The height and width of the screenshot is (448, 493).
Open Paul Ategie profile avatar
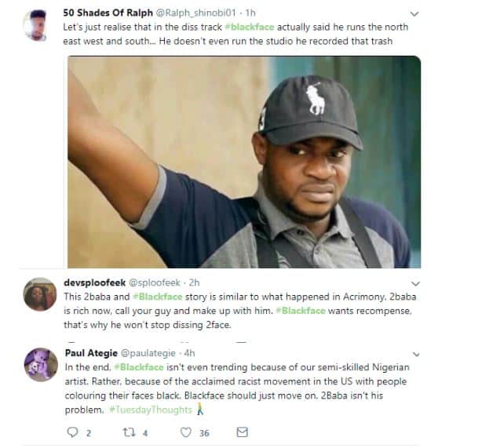36,363
